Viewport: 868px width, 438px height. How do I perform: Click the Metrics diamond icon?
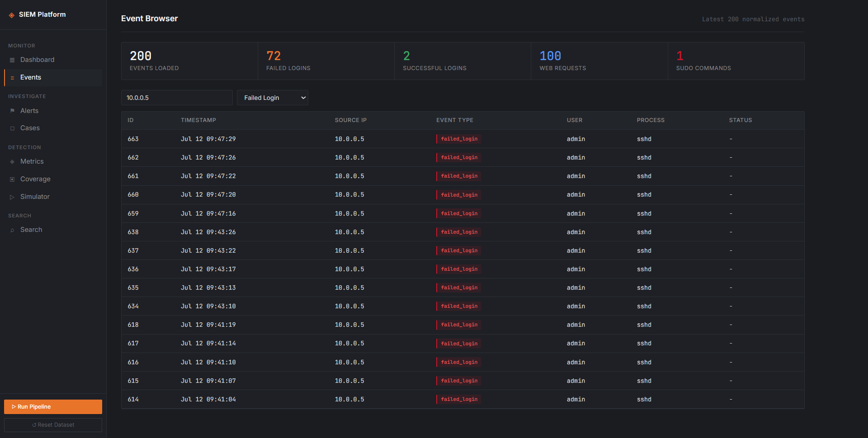pos(12,162)
